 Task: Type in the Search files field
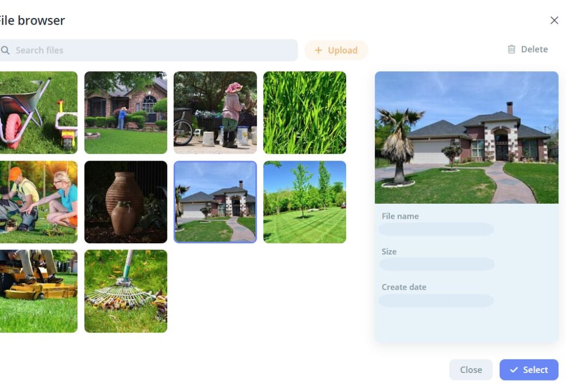152,50
